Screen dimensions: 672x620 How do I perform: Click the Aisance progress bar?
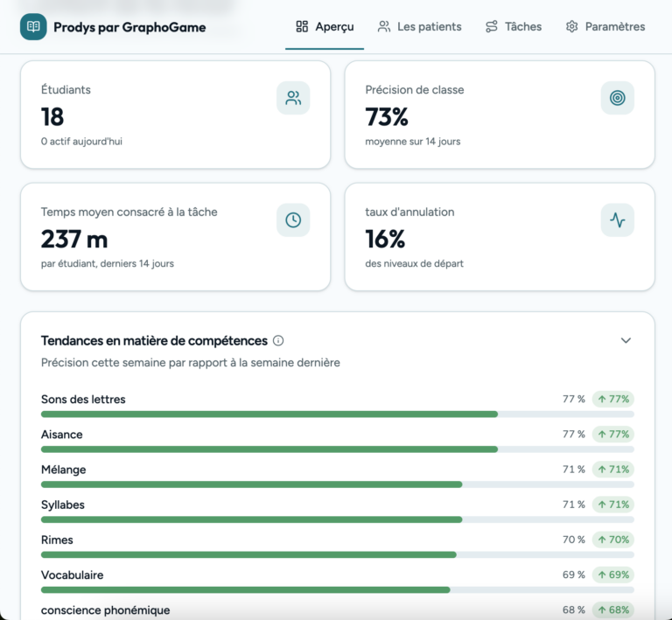point(337,449)
